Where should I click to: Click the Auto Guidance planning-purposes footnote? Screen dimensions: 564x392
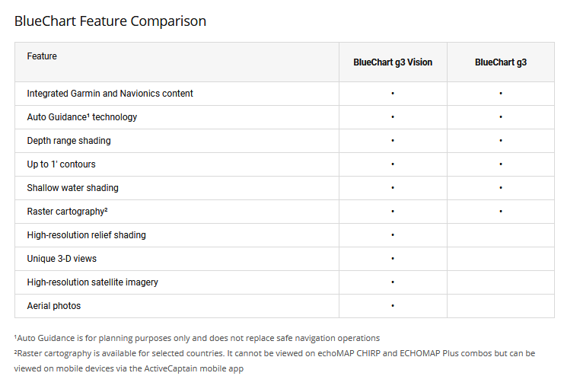tap(197, 338)
